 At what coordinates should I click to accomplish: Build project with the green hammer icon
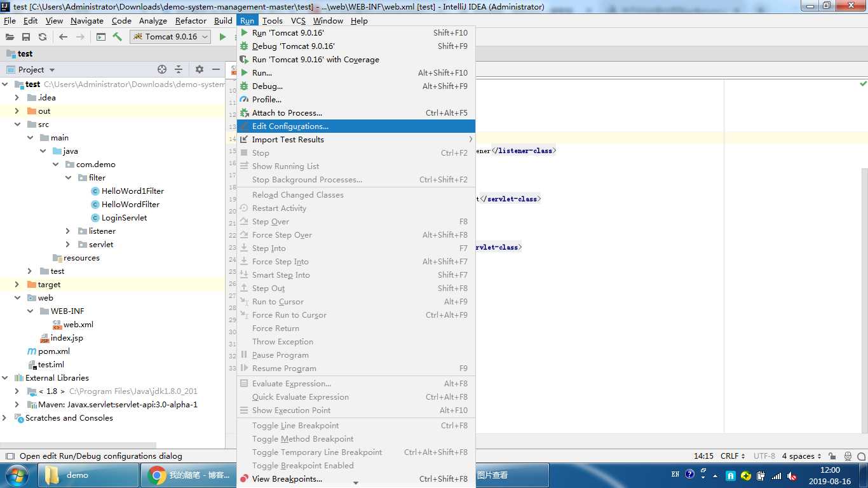click(117, 37)
